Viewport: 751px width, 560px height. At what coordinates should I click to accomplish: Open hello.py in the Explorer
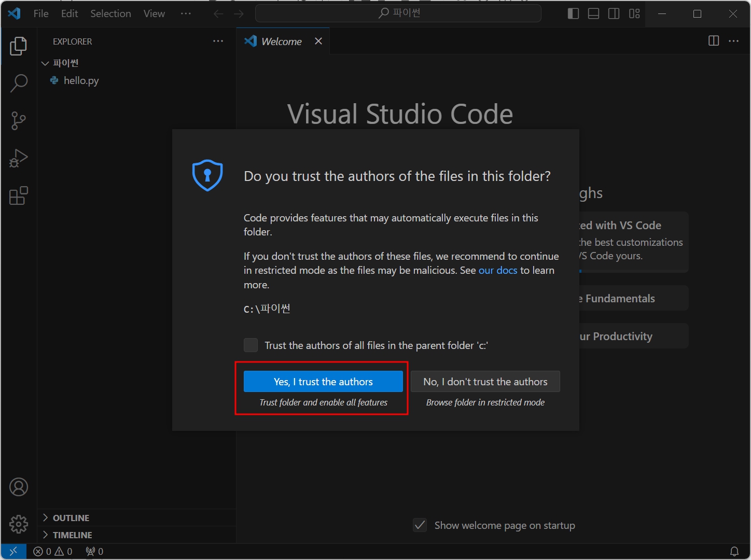[x=137, y=80]
